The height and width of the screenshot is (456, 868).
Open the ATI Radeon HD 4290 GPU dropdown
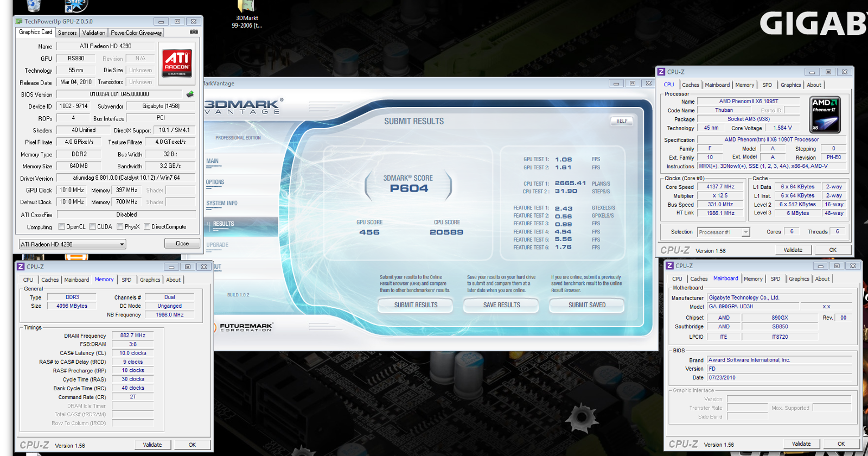[72, 244]
